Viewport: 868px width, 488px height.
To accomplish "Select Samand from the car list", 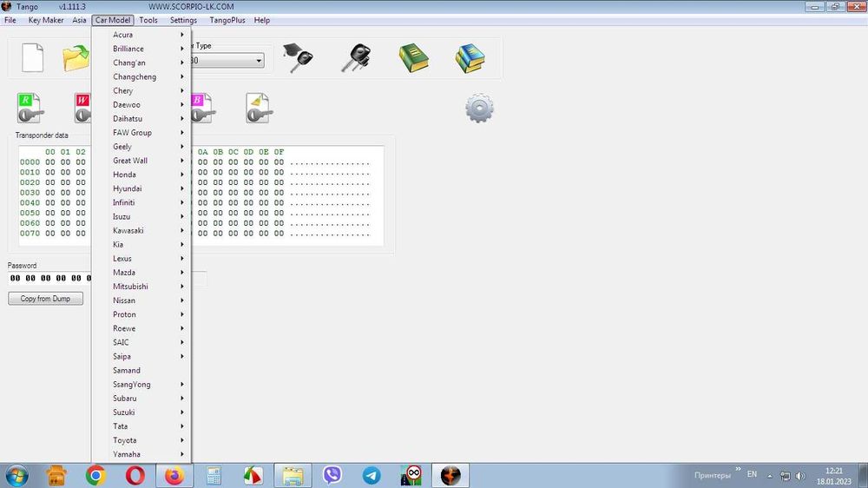I will 141,371.
